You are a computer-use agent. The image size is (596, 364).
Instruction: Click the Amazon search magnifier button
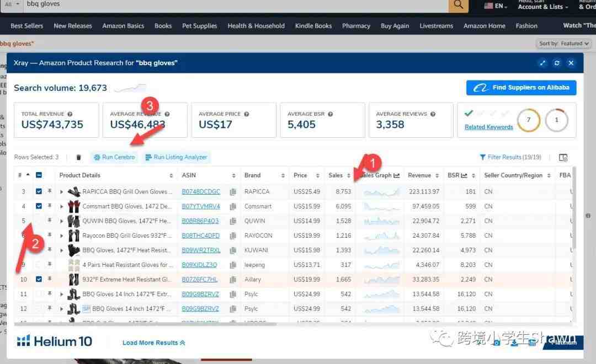point(459,4)
